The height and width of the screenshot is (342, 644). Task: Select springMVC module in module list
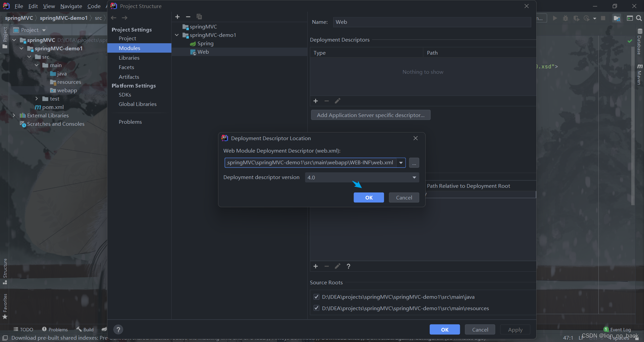click(203, 27)
